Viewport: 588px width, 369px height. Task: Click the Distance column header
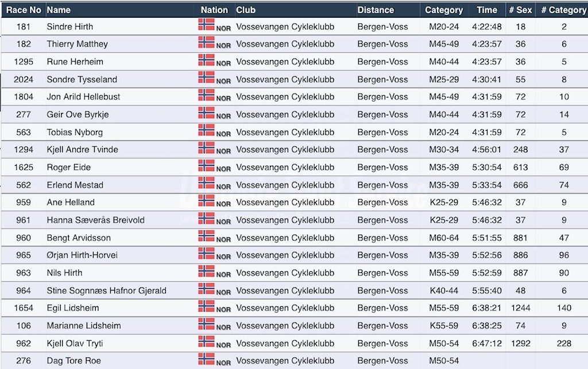tap(376, 10)
